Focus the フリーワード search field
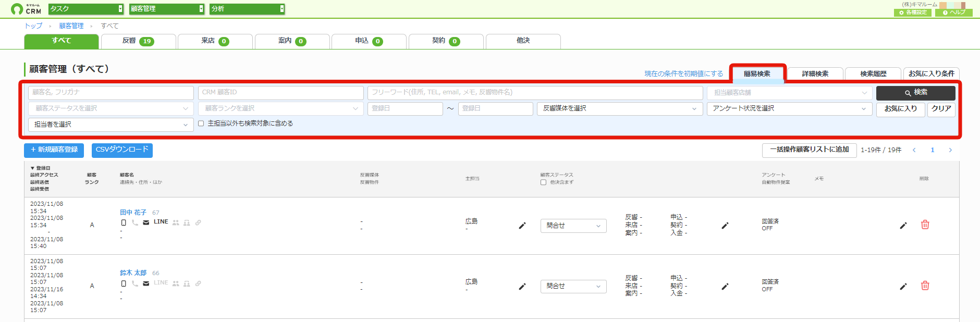980x322 pixels. (535, 93)
